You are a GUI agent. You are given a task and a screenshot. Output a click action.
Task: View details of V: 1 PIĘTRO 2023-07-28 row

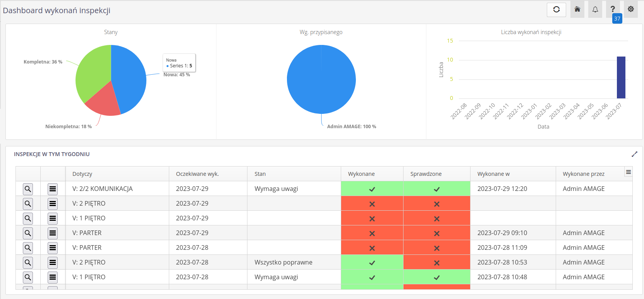click(x=28, y=277)
